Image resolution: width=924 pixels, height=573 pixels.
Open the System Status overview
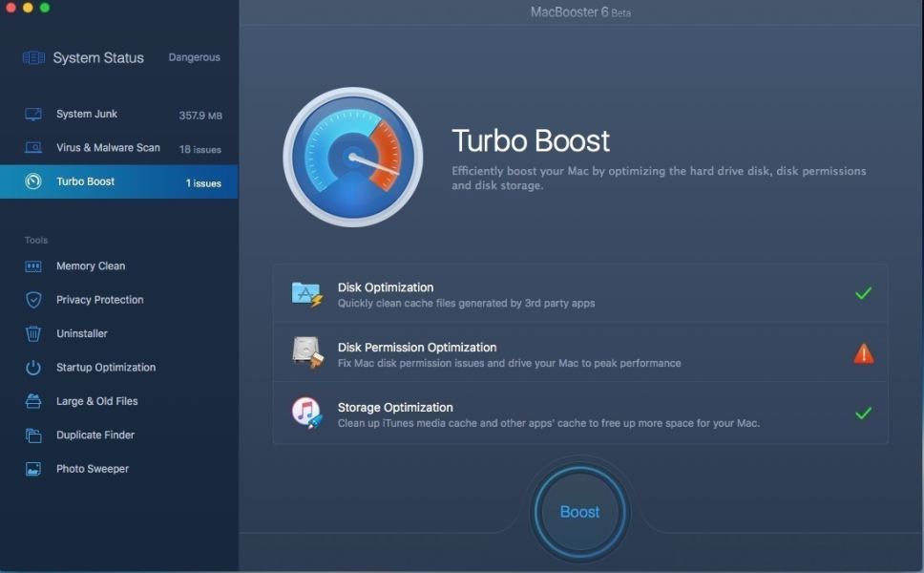coord(95,57)
